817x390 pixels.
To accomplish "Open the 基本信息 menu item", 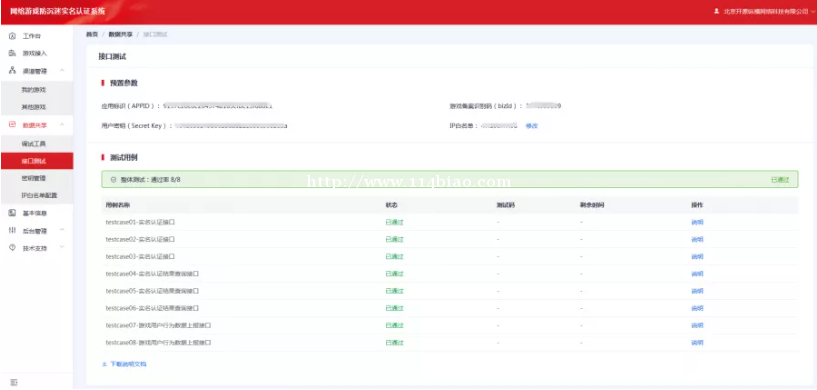I will 34,213.
